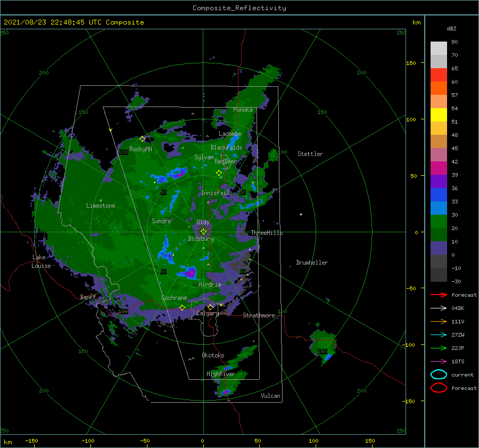Click the white plus marker east of ThreeHills
The image size is (479, 448).
tap(301, 214)
